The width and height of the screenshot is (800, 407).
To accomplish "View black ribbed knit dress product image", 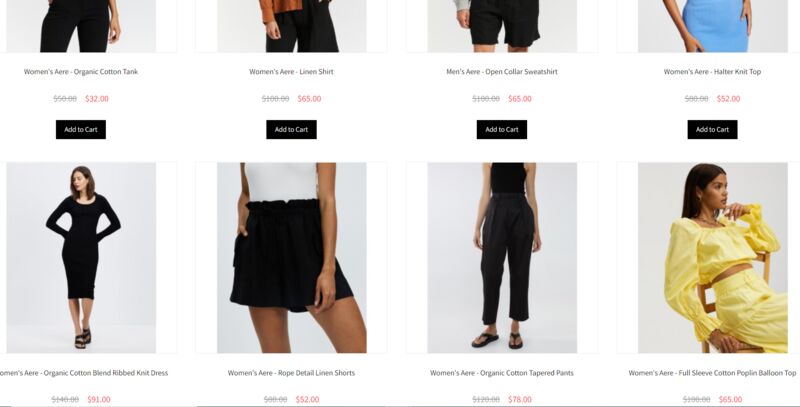I will (x=81, y=258).
